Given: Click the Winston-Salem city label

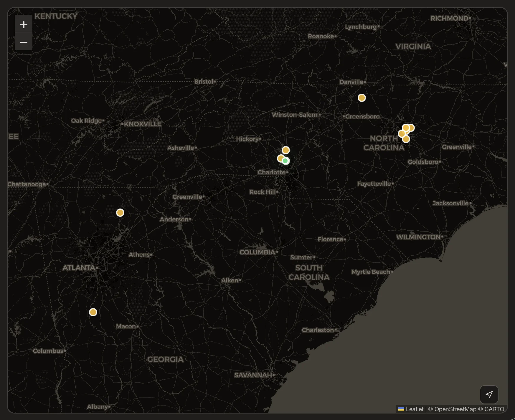Looking at the screenshot, I should click(x=295, y=115).
